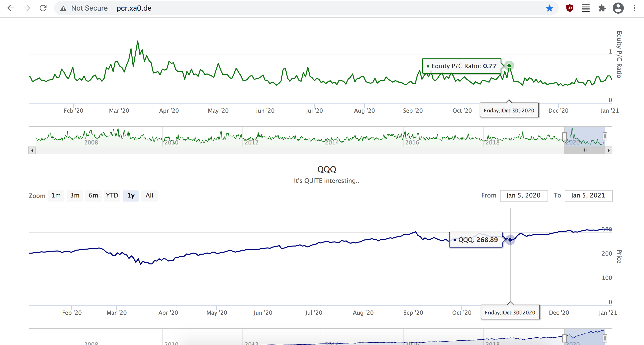This screenshot has width=644, height=345.
Task: Open the stacked lines extension icon
Action: coord(586,8)
